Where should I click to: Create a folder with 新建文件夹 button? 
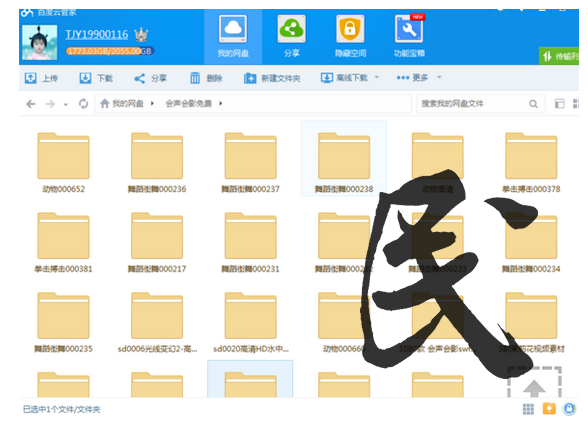tap(272, 78)
